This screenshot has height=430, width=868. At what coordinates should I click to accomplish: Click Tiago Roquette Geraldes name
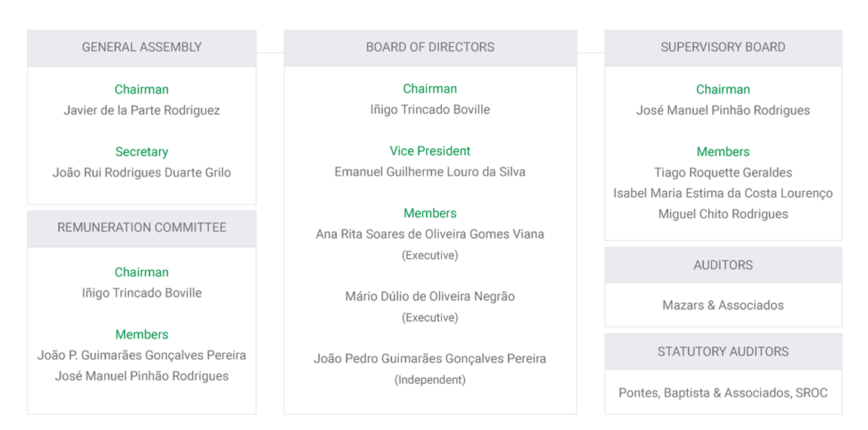point(723,173)
